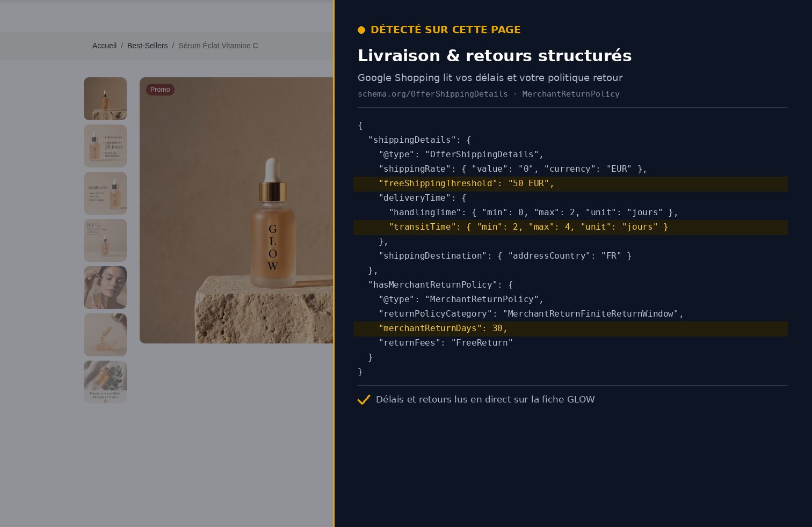
Task: Open the Best-Sellers breadcrumb link
Action: coord(147,46)
